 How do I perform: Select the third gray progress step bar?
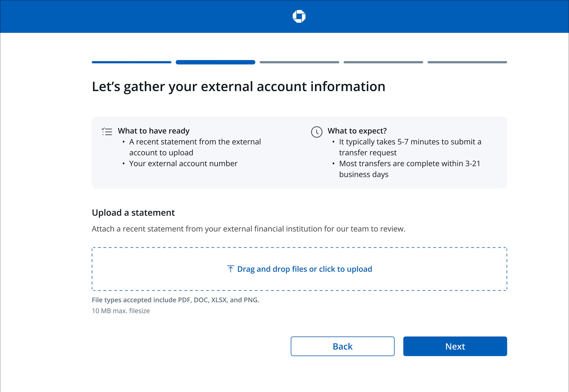pyautogui.click(x=299, y=62)
